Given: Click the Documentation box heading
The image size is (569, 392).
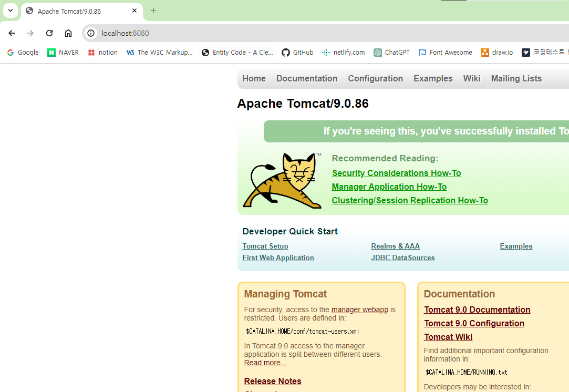Looking at the screenshot, I should pos(459,294).
